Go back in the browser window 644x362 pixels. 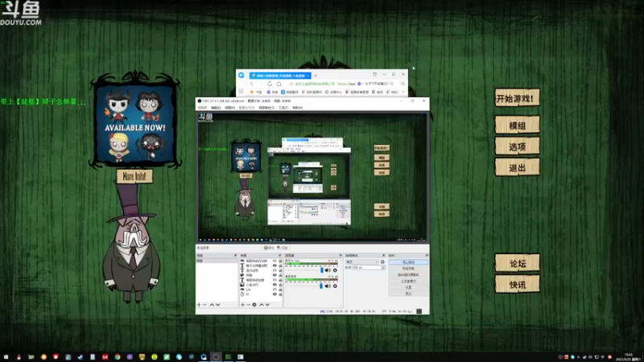coord(252,84)
